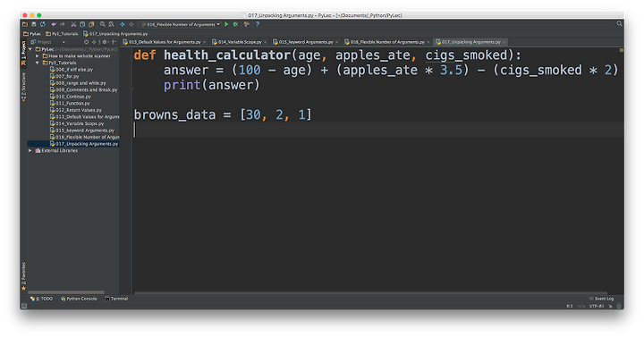Click Py3_Tutorials breadcrumb in navigation bar
Viewport: 644px width, 338px height.
click(x=62, y=34)
